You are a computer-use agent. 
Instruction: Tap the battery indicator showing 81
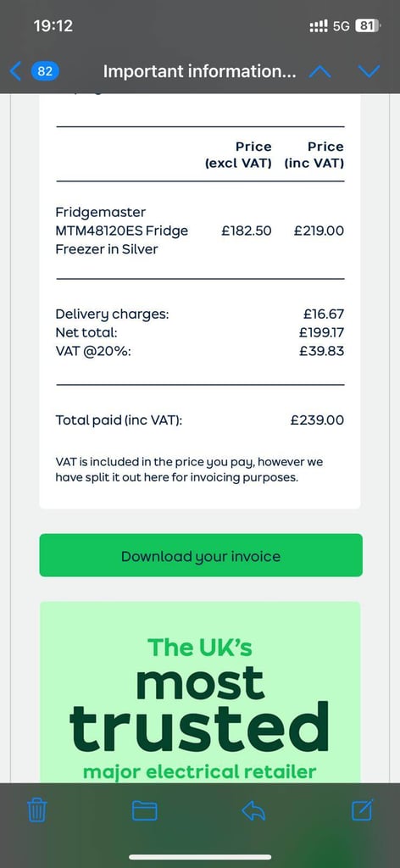(x=367, y=25)
